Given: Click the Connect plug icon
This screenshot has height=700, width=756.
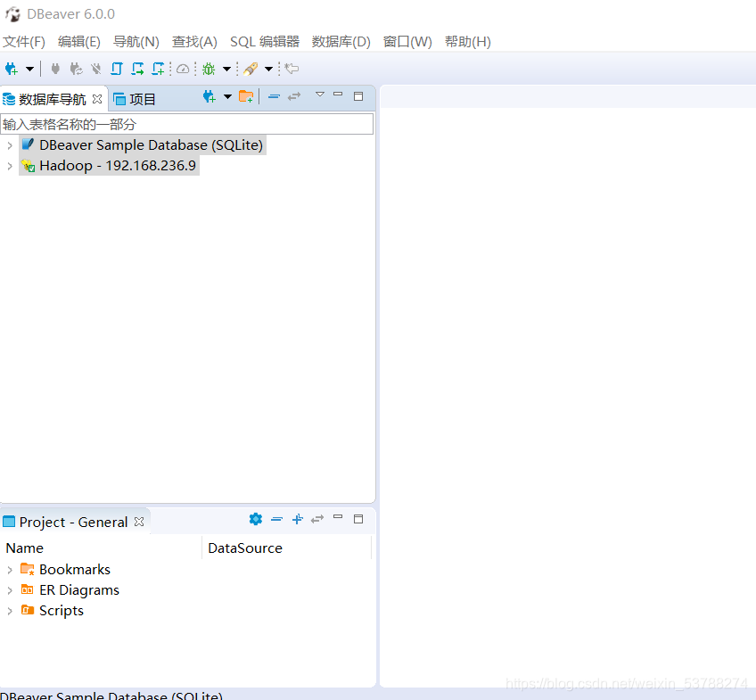Looking at the screenshot, I should [55, 69].
